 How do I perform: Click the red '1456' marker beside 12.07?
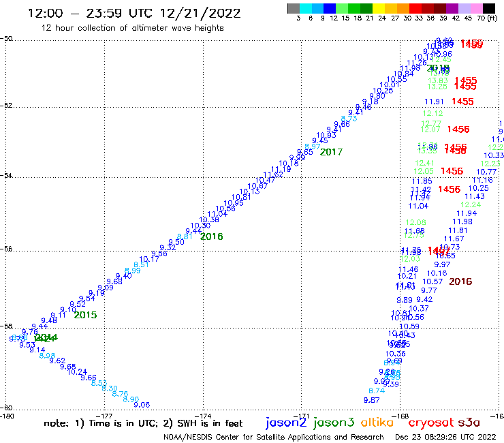(x=458, y=129)
